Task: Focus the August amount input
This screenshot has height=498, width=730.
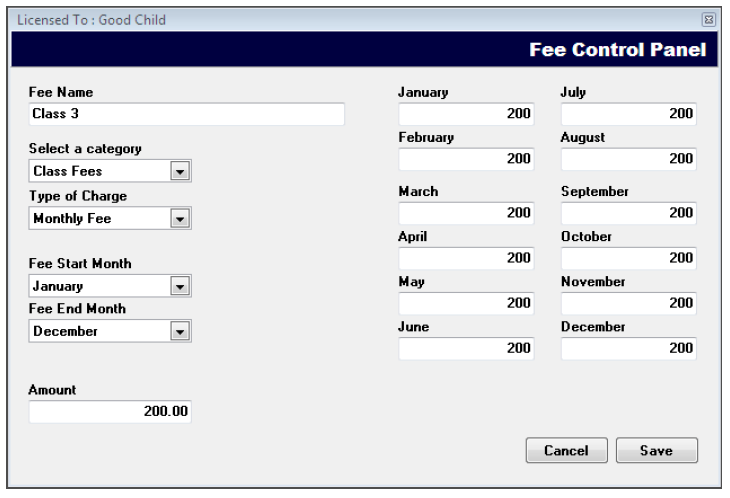Action: pos(628,159)
